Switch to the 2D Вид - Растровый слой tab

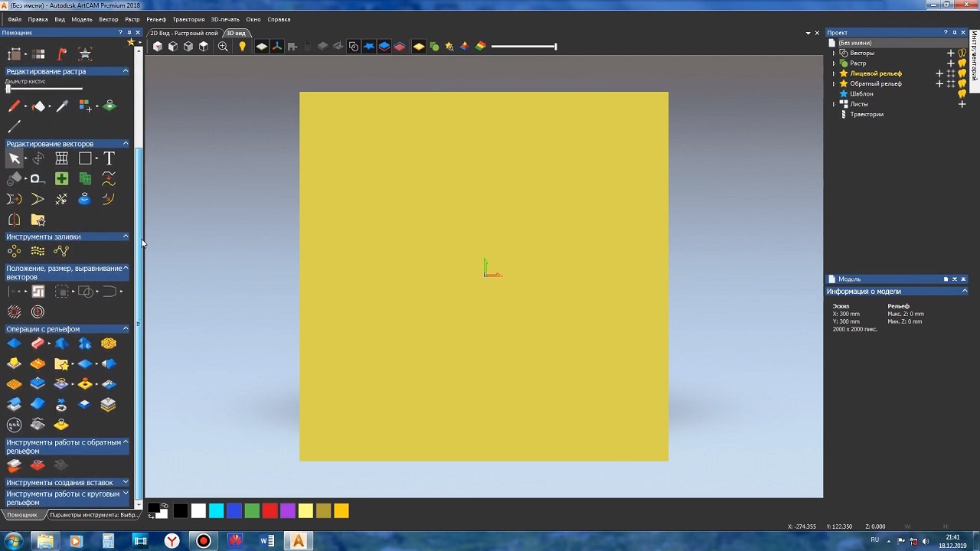click(x=185, y=34)
